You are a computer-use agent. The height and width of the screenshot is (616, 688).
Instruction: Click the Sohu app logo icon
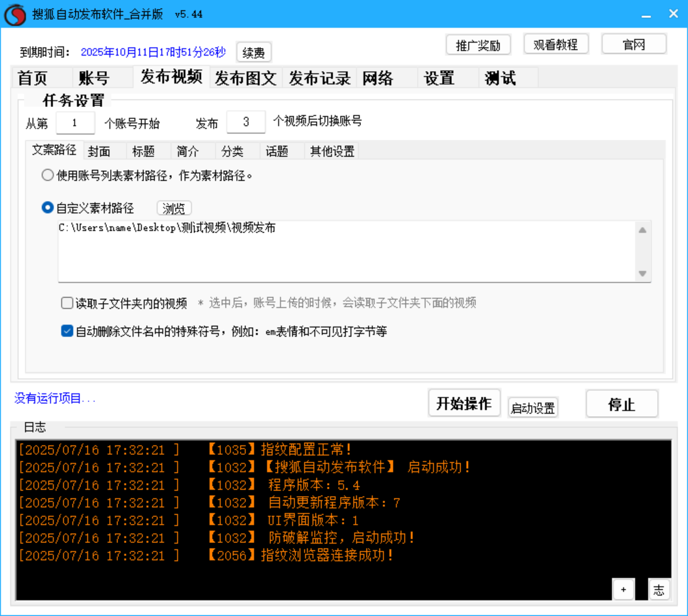pyautogui.click(x=15, y=14)
